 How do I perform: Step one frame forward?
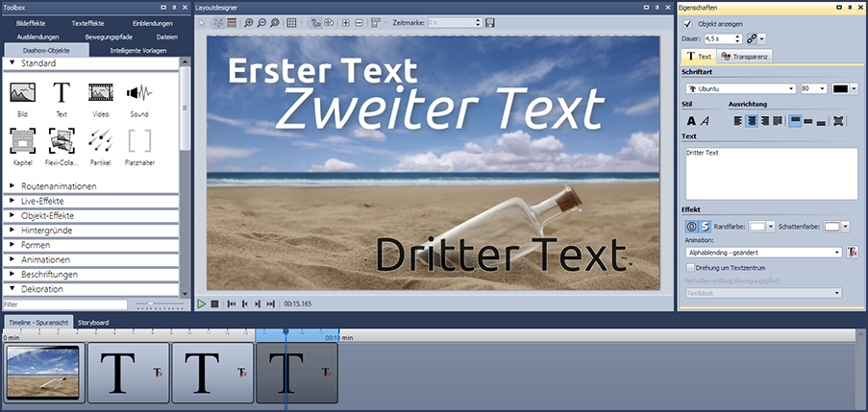pyautogui.click(x=258, y=303)
